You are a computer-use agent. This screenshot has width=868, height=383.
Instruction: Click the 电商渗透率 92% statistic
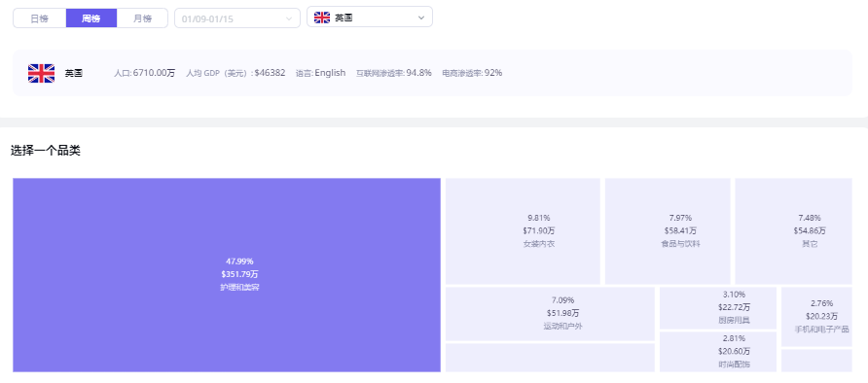click(x=472, y=73)
